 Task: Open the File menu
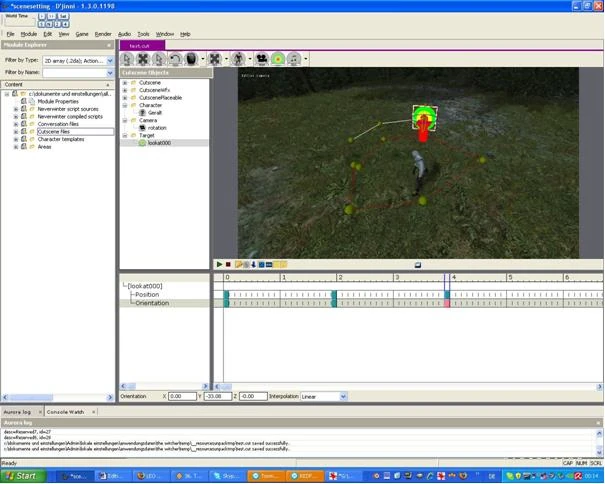pos(10,34)
